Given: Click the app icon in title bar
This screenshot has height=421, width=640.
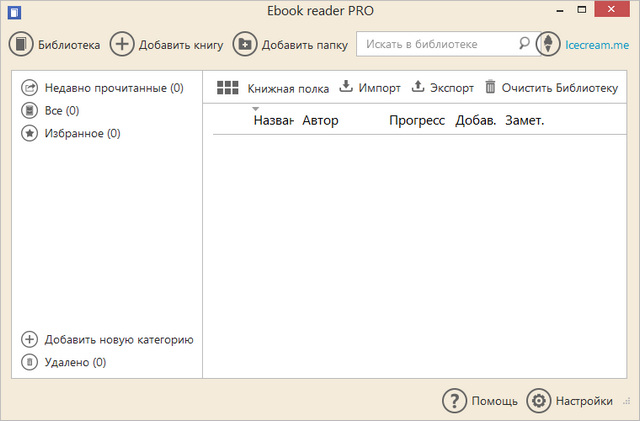Looking at the screenshot, I should [x=14, y=13].
